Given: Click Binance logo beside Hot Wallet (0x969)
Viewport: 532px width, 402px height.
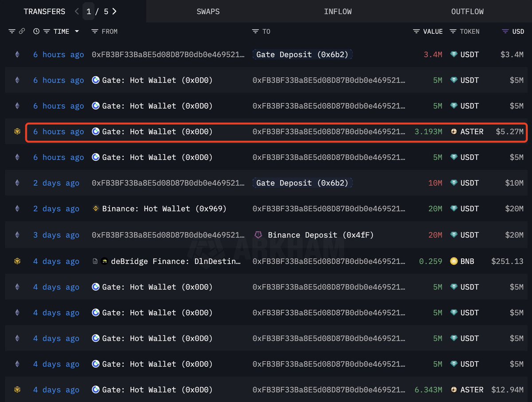Looking at the screenshot, I should click(x=95, y=209).
